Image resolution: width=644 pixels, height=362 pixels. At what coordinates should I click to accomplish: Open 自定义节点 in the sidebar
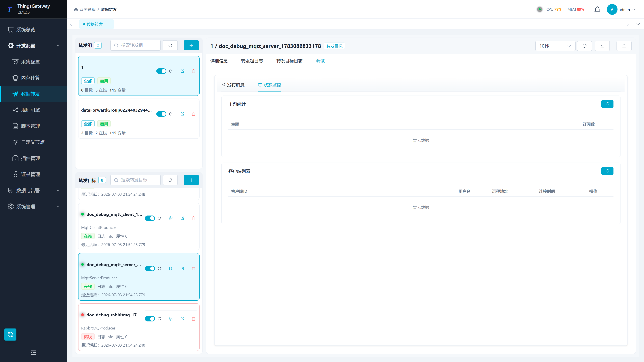tap(34, 142)
